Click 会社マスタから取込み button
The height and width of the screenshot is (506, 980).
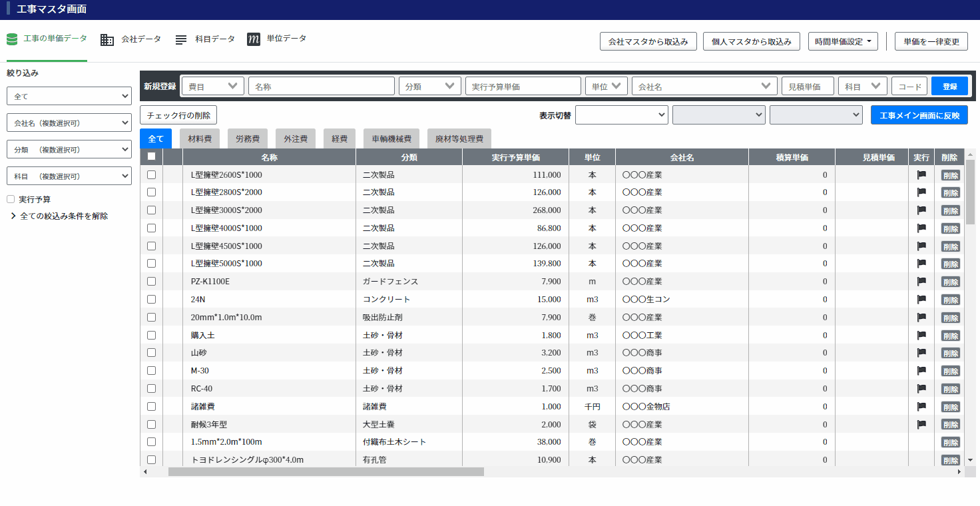[648, 41]
